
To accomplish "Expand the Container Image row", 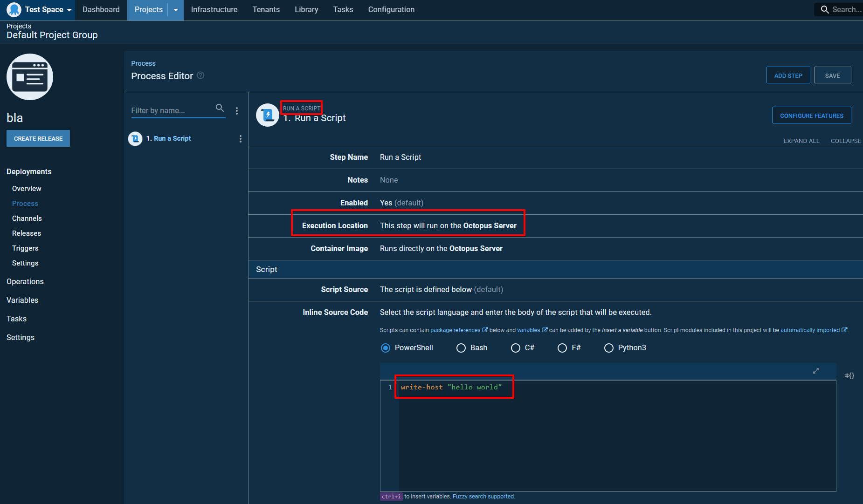I will click(555, 249).
